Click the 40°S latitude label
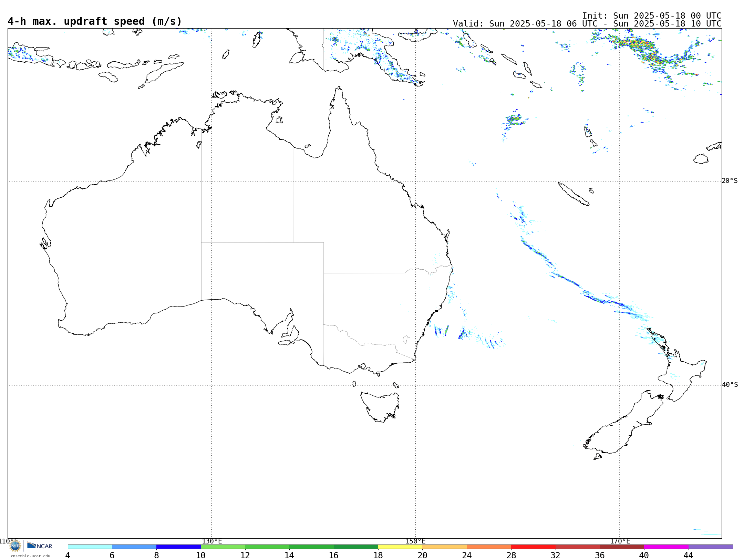Image resolution: width=744 pixels, height=560 pixels. tap(730, 385)
